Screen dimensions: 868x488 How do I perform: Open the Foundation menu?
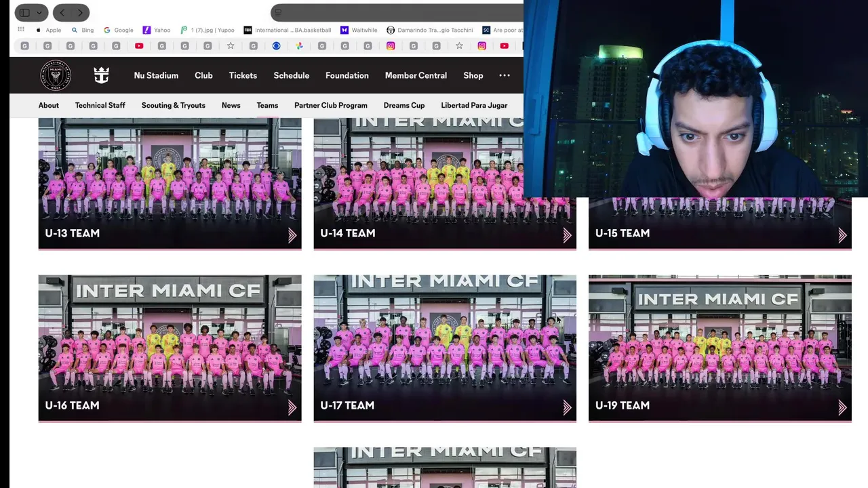347,75
